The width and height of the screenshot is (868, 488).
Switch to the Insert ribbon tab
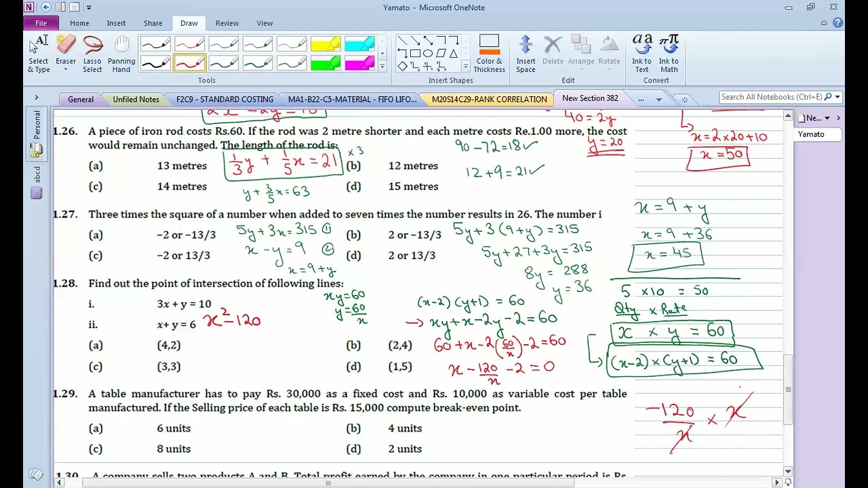[116, 23]
